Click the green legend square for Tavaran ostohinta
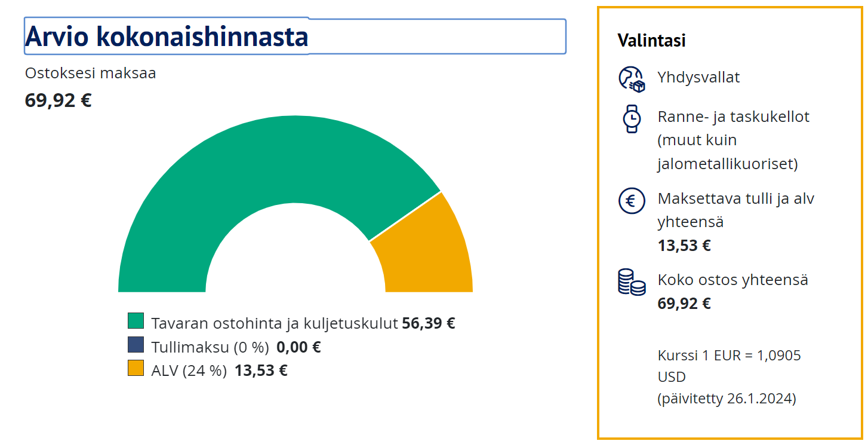 (136, 322)
